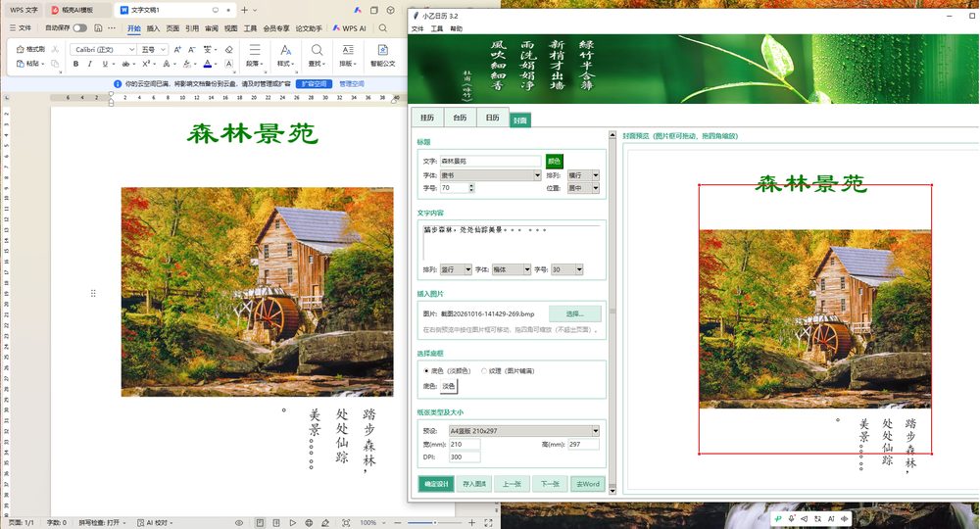Click the settings panel vertical scrollbar

(x=612, y=313)
